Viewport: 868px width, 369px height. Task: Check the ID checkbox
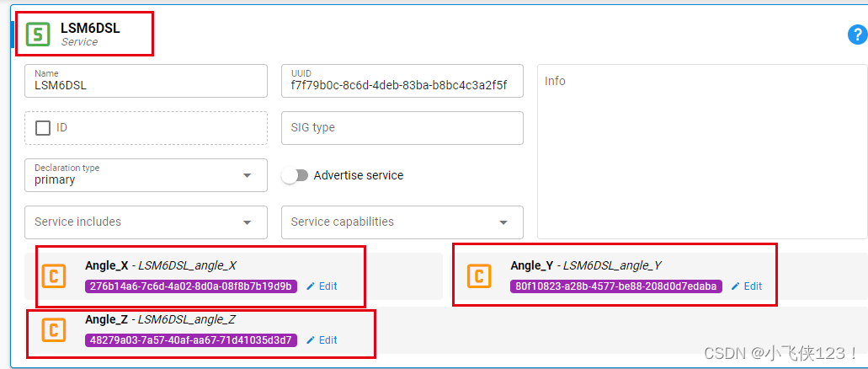point(43,128)
